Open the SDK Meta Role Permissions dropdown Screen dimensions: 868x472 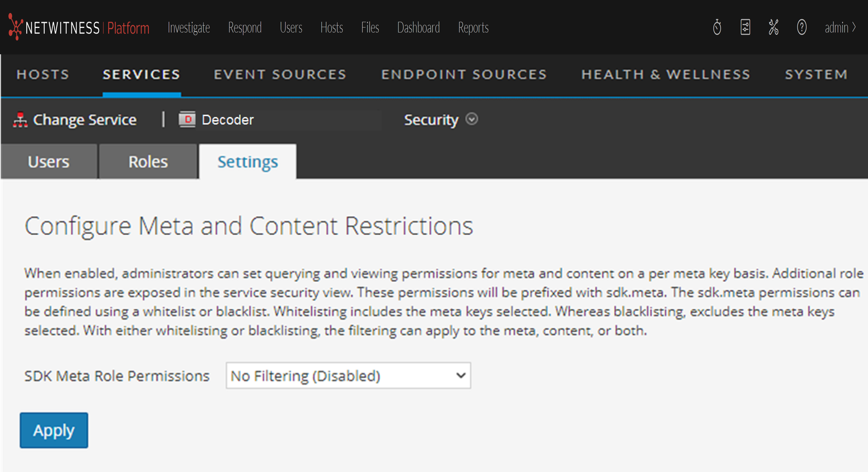coord(348,376)
